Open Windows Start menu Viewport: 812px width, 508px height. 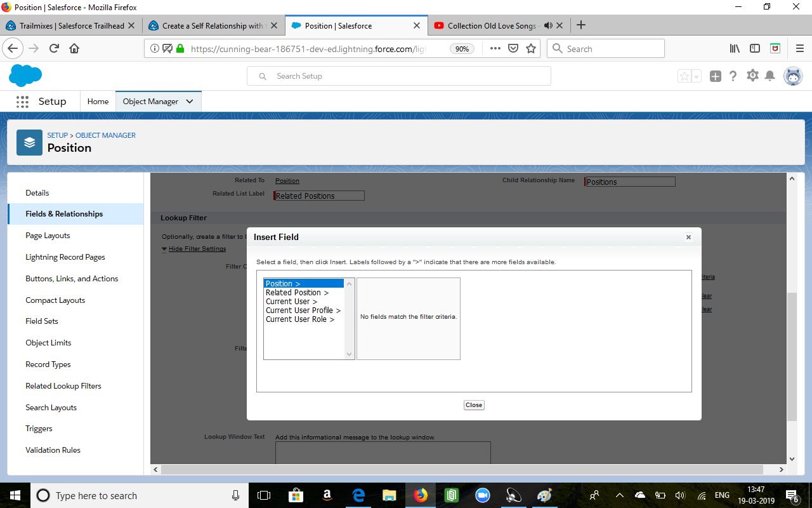coord(15,495)
